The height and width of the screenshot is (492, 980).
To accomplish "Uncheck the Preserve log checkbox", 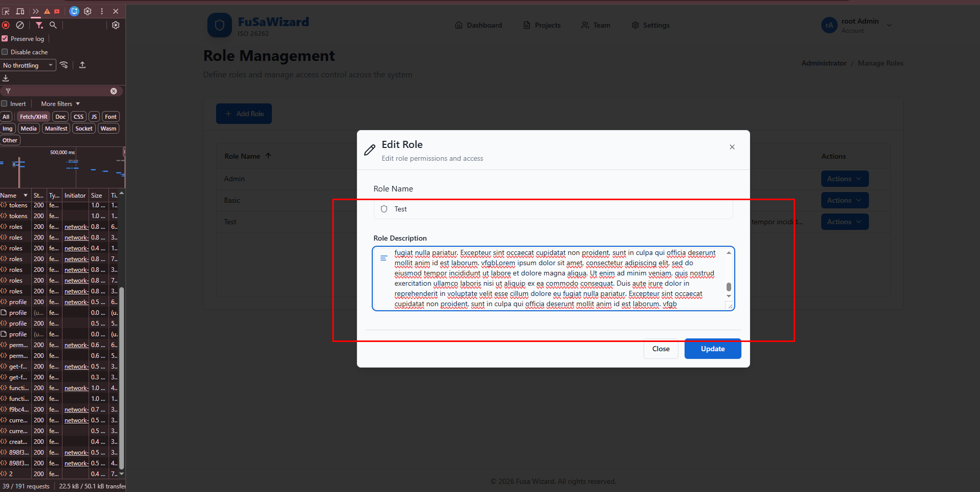I will [5, 39].
